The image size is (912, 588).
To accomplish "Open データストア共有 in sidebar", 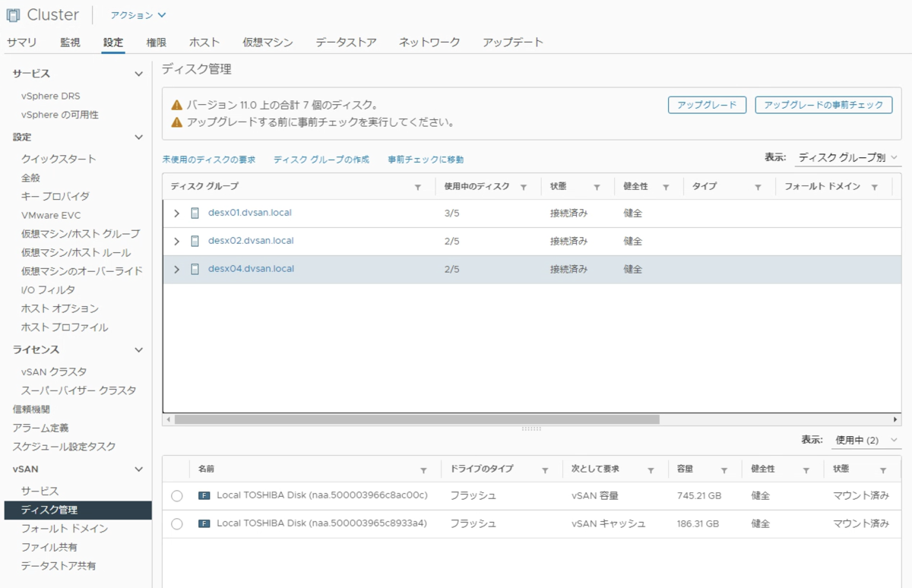I will pos(59,566).
